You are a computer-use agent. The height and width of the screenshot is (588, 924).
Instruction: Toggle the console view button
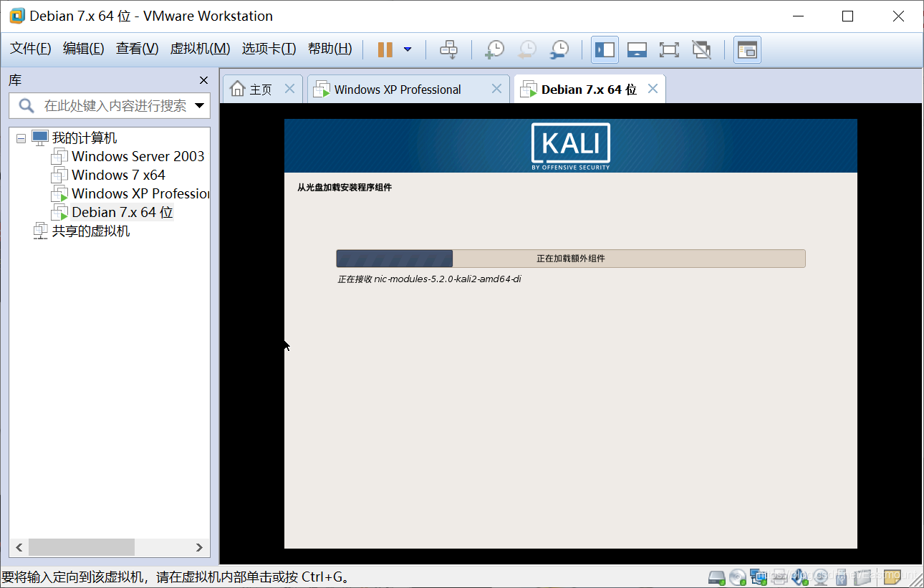tap(747, 49)
